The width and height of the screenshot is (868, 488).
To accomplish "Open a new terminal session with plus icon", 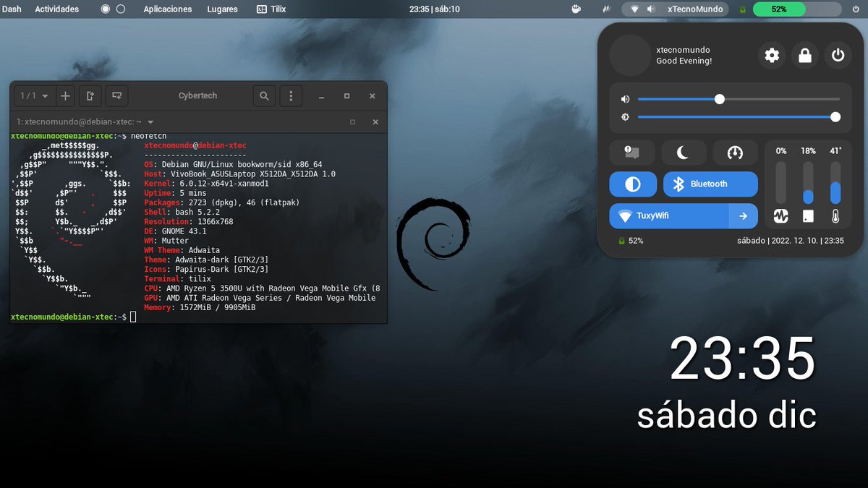I will click(x=65, y=95).
